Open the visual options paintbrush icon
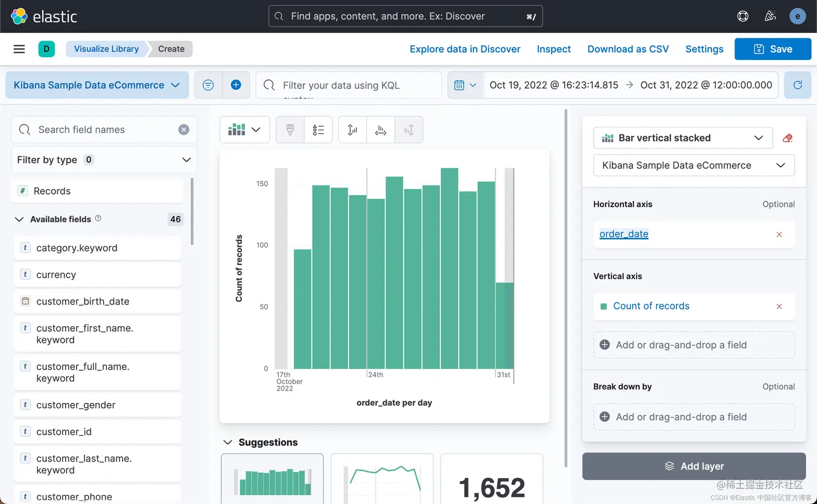This screenshot has width=817, height=504. pyautogui.click(x=290, y=130)
